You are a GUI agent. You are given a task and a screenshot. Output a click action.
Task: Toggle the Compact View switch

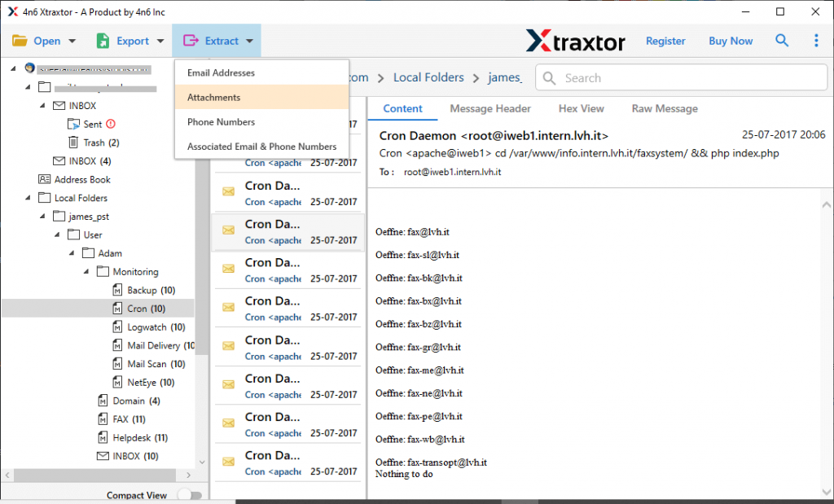click(x=190, y=494)
